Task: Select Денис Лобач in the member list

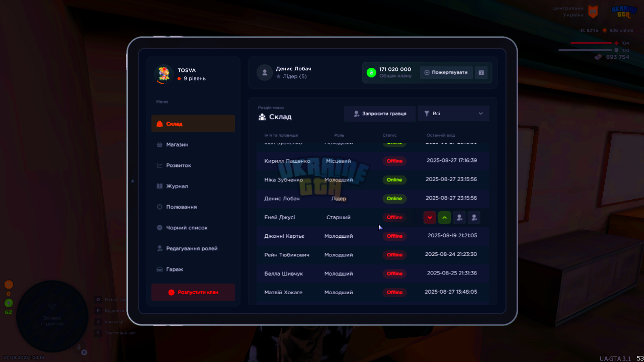Action: (x=282, y=199)
